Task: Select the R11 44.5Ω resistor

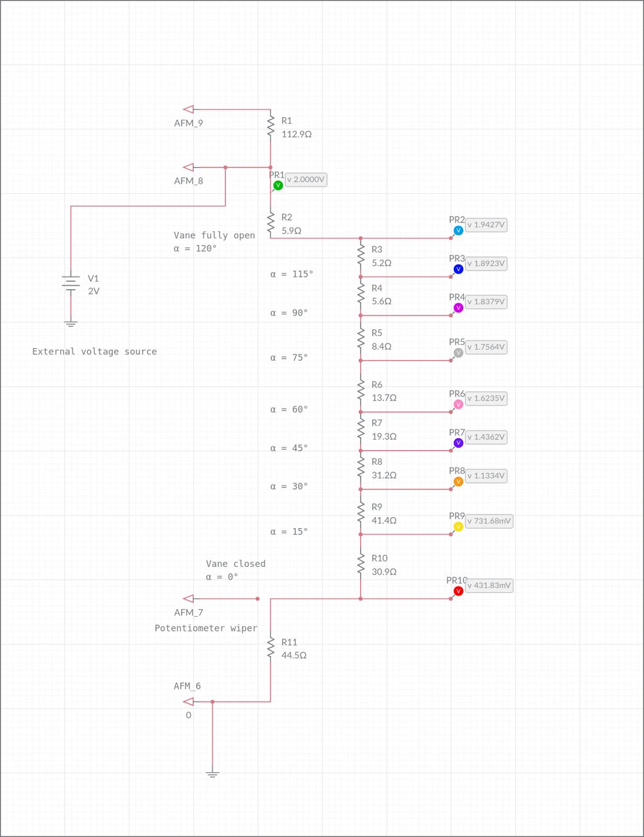Action: click(x=271, y=648)
